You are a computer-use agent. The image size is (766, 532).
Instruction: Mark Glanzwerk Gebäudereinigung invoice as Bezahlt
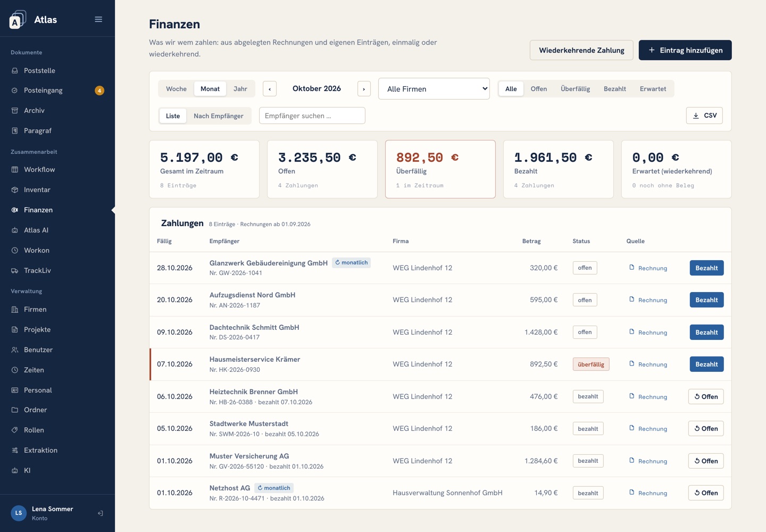coord(706,268)
